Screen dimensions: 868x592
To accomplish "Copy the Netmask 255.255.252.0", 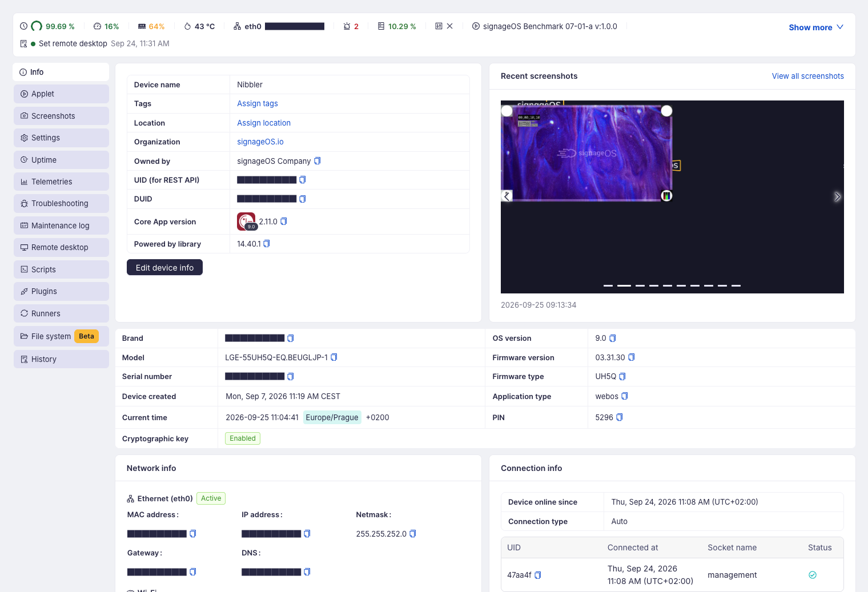I will [x=413, y=534].
